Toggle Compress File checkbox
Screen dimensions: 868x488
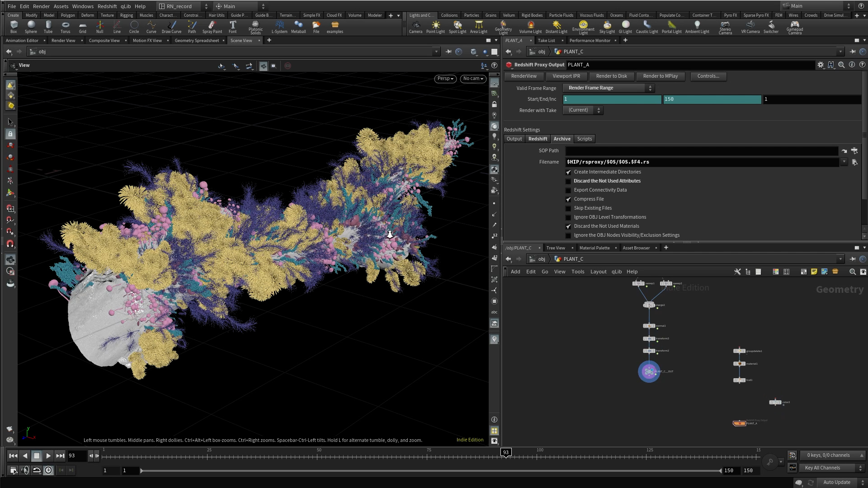[568, 199]
